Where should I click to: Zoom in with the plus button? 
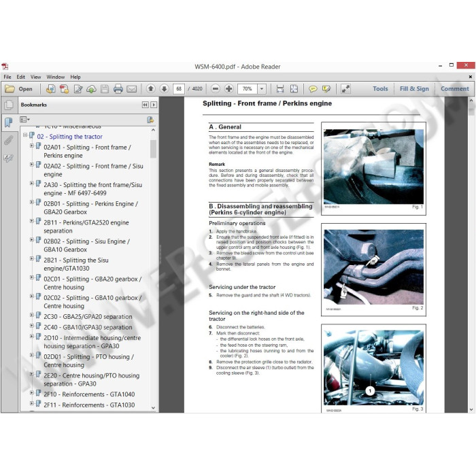coord(229,88)
